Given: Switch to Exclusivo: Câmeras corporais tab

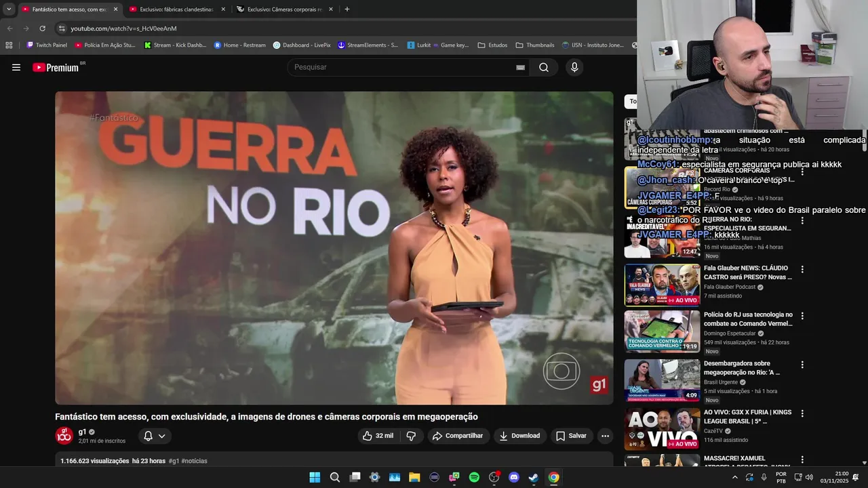Looking at the screenshot, I should coord(284,9).
